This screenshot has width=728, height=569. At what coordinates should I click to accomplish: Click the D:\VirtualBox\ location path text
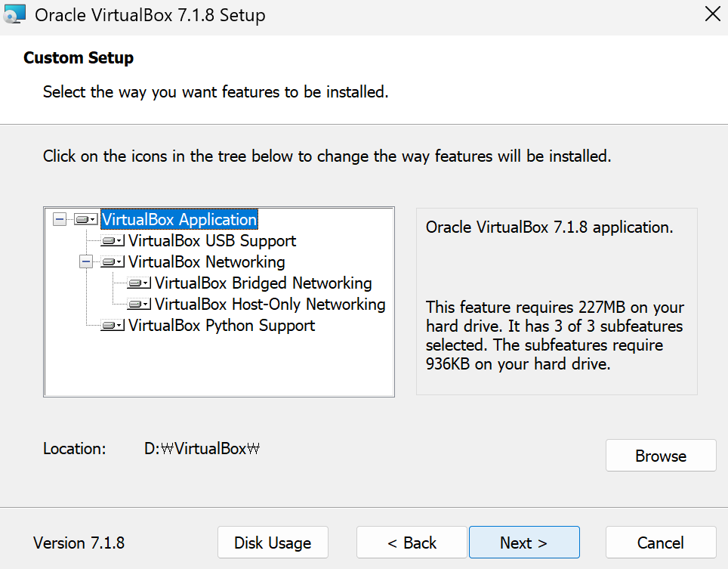click(202, 449)
